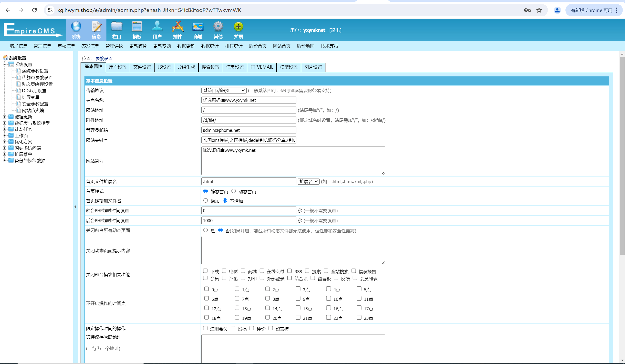Click the 管理员邮箱 input field
The width and height of the screenshot is (625, 364).
[249, 130]
